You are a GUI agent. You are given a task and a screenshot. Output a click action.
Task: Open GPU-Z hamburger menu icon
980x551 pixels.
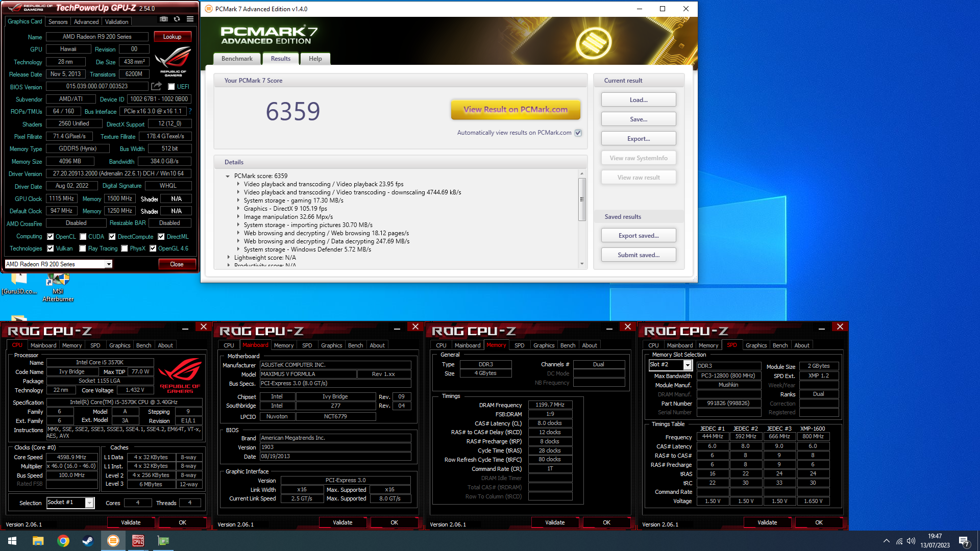pyautogui.click(x=190, y=19)
